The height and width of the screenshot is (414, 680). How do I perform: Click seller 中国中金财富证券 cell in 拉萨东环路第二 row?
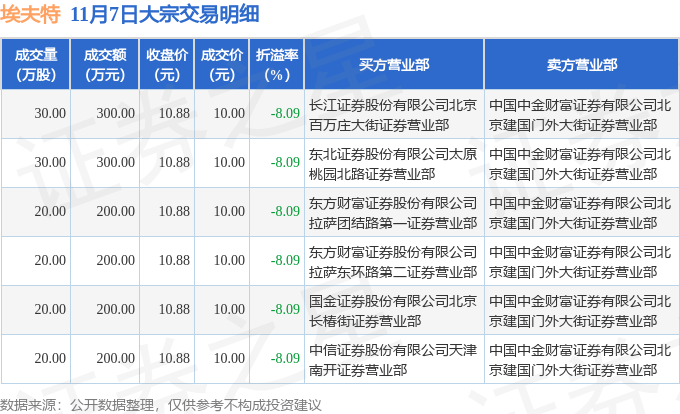pos(580,262)
